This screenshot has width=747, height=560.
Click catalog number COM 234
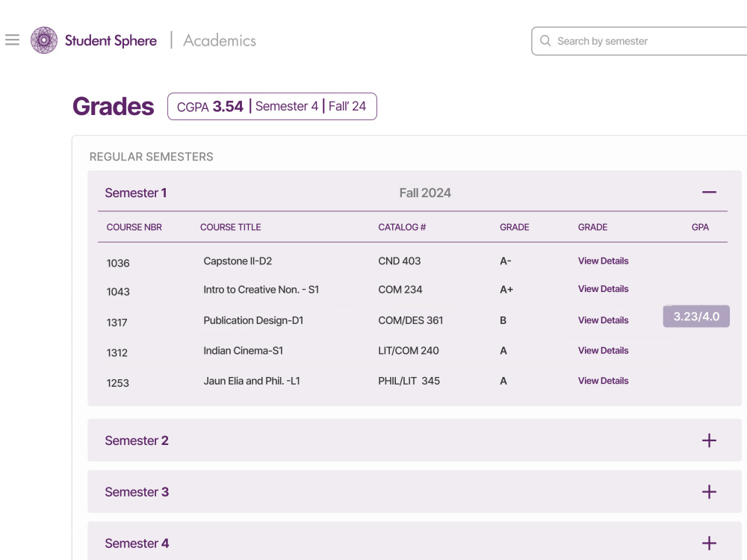[400, 290]
